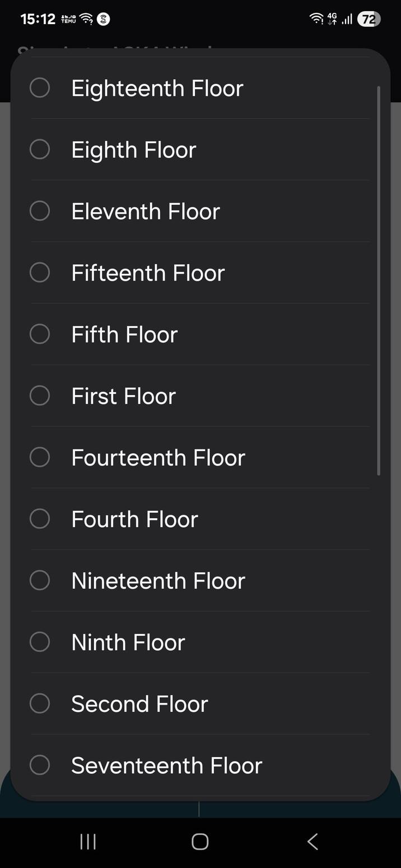Select the Fifth Floor radio button

pos(39,334)
